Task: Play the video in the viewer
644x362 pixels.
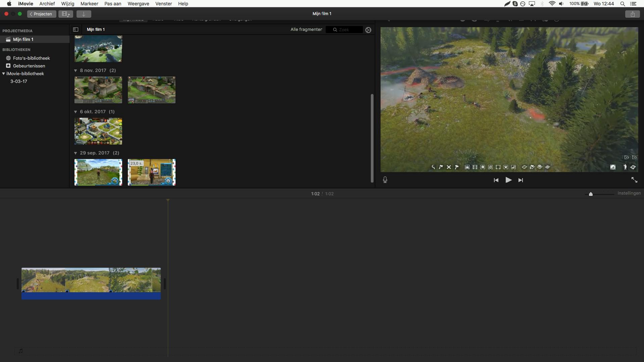Action: coord(508,180)
